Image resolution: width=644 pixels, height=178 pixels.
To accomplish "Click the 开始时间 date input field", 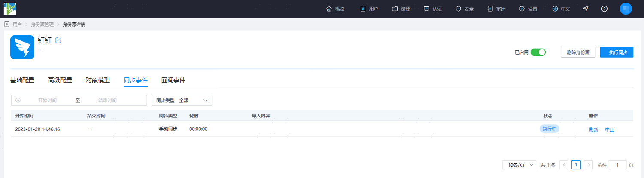I will click(47, 100).
